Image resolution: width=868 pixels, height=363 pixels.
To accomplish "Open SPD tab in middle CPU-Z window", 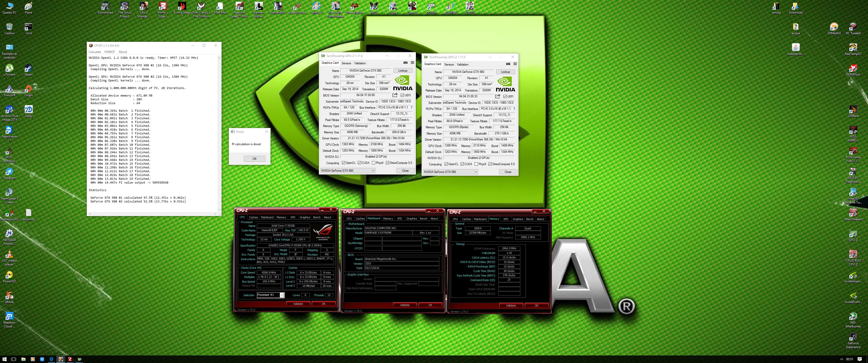I will 399,219.
